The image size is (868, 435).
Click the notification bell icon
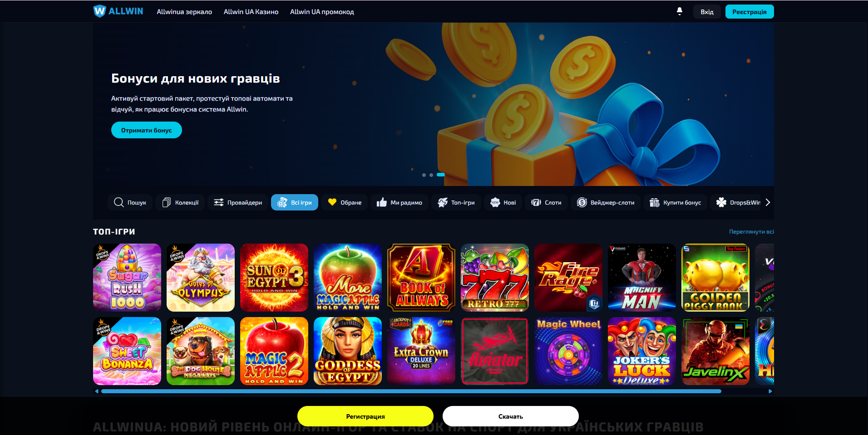coord(679,11)
